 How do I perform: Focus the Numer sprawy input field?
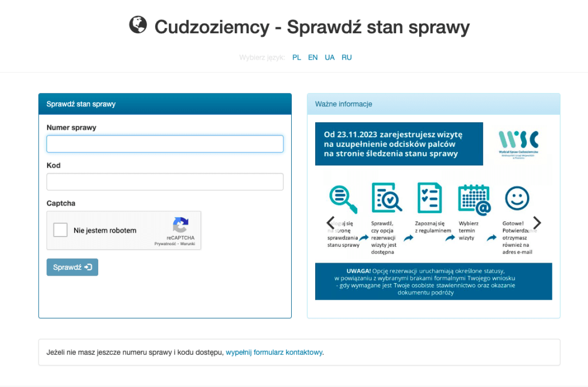click(165, 144)
